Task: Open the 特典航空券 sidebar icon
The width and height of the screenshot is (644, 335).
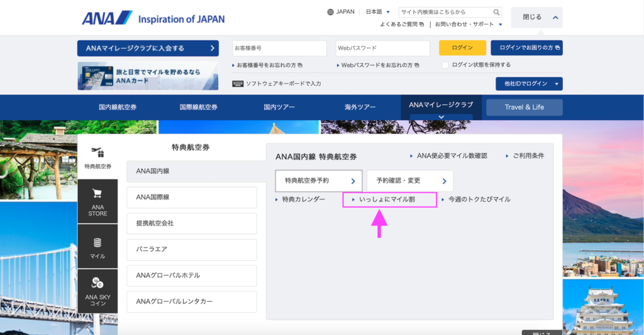Action: [97, 158]
